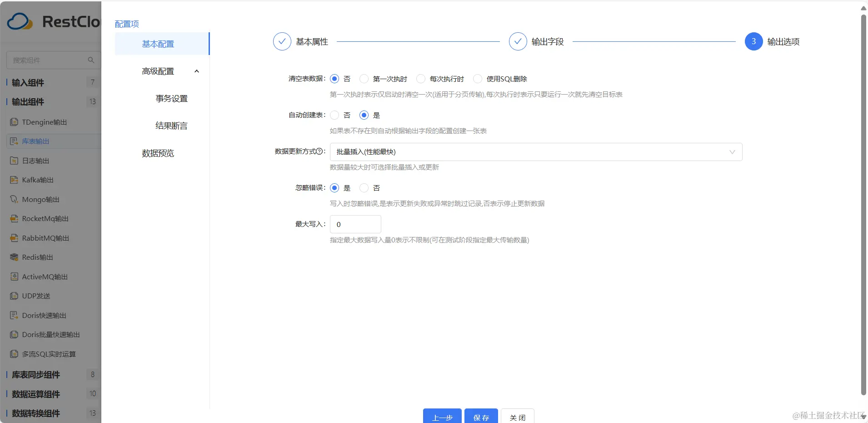Click the search magnifier icon
Screen dimensions: 868x423
tap(91, 60)
